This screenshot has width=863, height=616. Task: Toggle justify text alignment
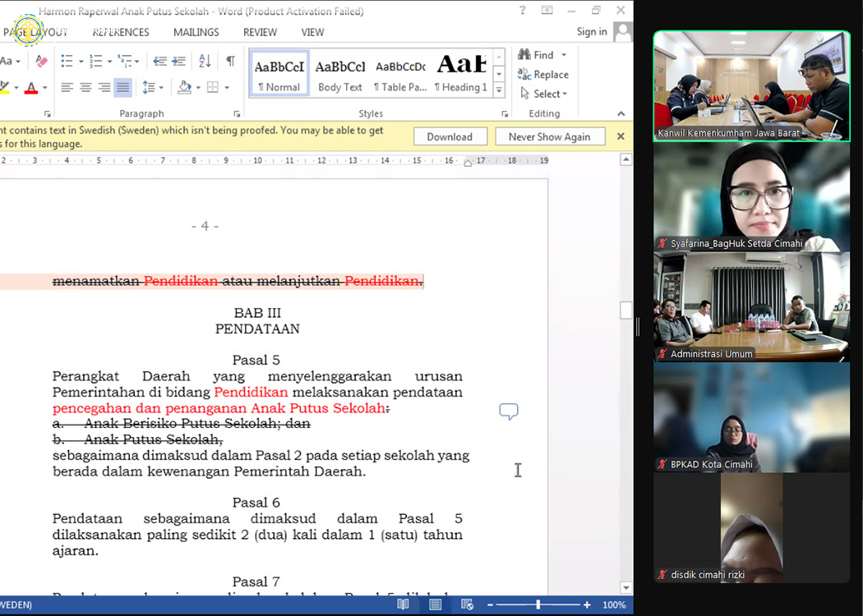pyautogui.click(x=122, y=87)
